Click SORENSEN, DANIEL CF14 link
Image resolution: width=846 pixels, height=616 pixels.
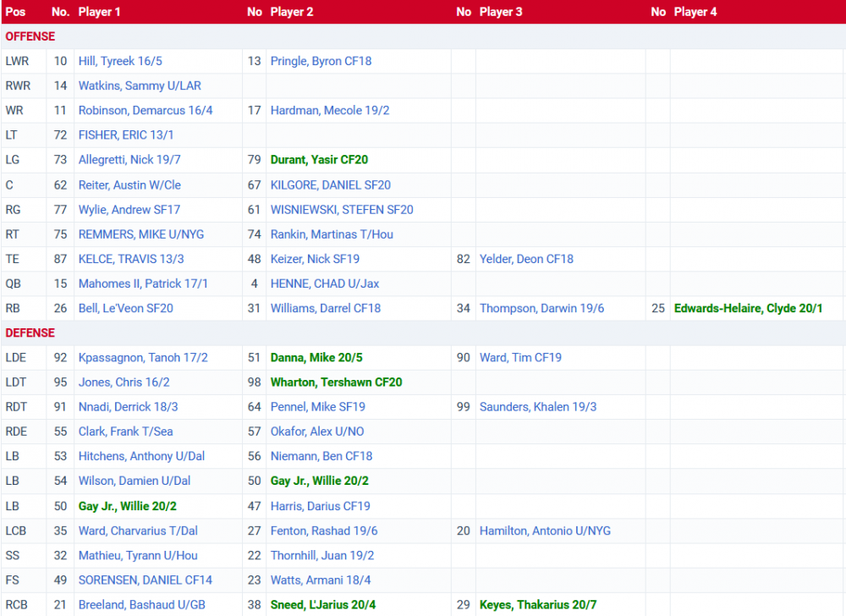[146, 580]
